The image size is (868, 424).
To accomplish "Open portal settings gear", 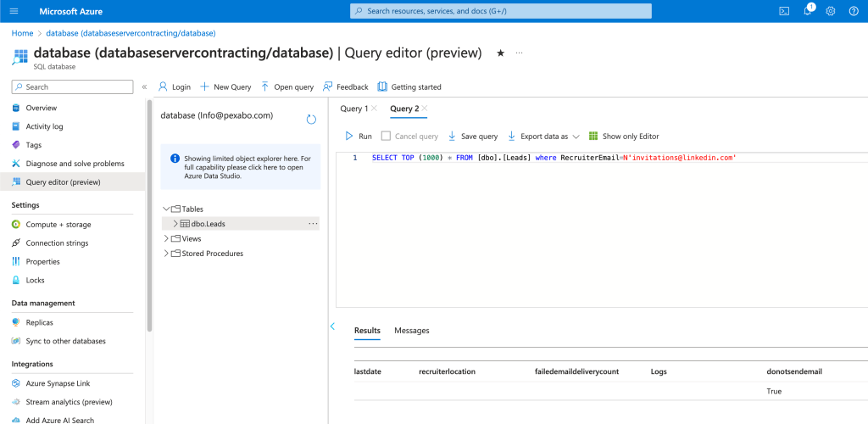I will (x=831, y=11).
